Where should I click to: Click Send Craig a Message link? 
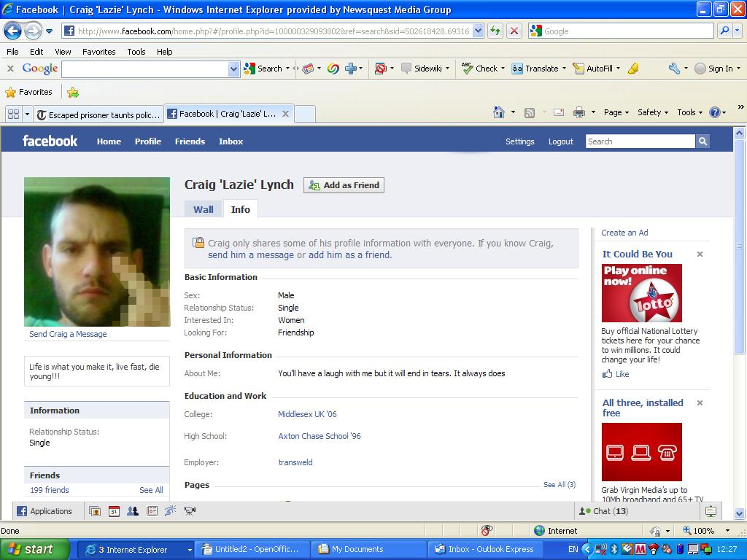pyautogui.click(x=68, y=334)
